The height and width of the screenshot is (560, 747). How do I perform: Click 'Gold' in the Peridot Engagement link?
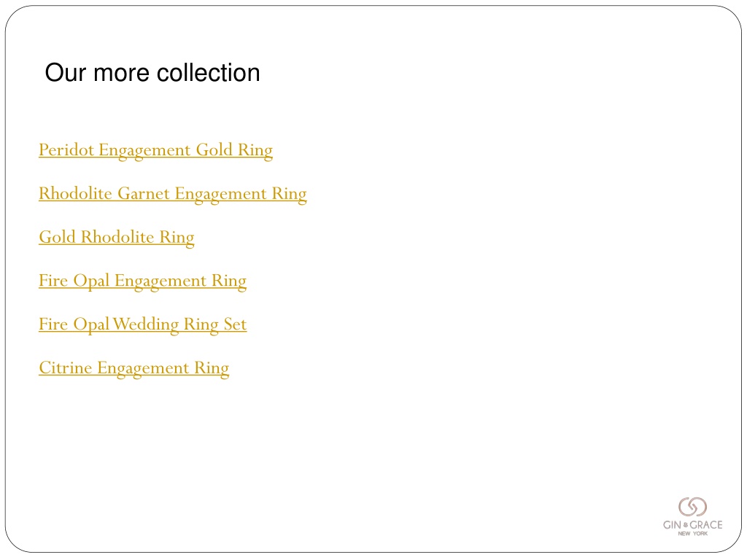click(x=214, y=149)
